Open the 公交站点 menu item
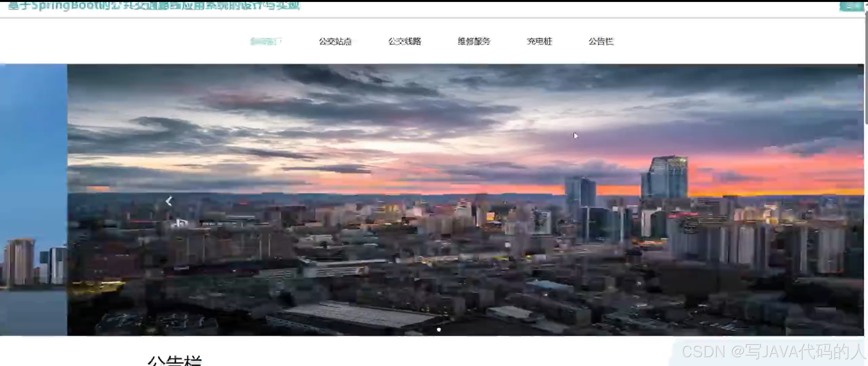Screen dimensions: 868x366 [x=335, y=41]
